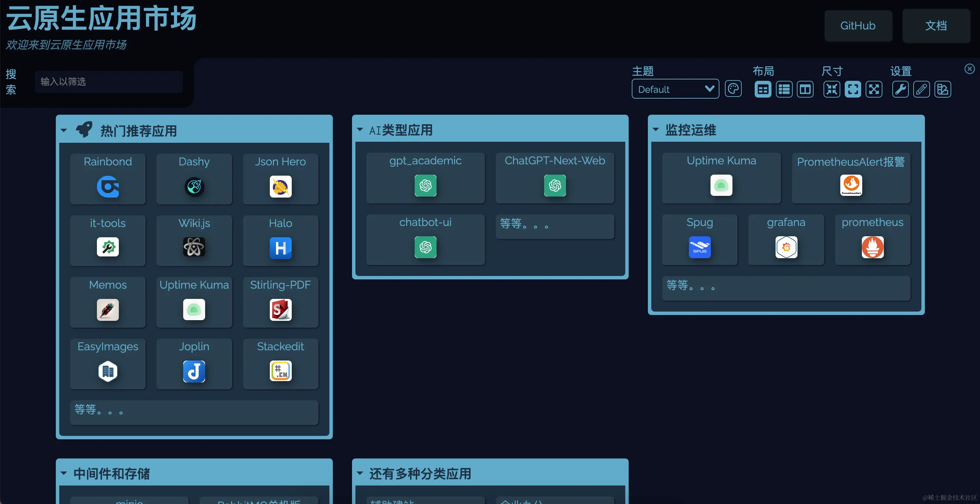Open the theme color palette icon
This screenshot has height=504, width=980.
[x=733, y=89]
